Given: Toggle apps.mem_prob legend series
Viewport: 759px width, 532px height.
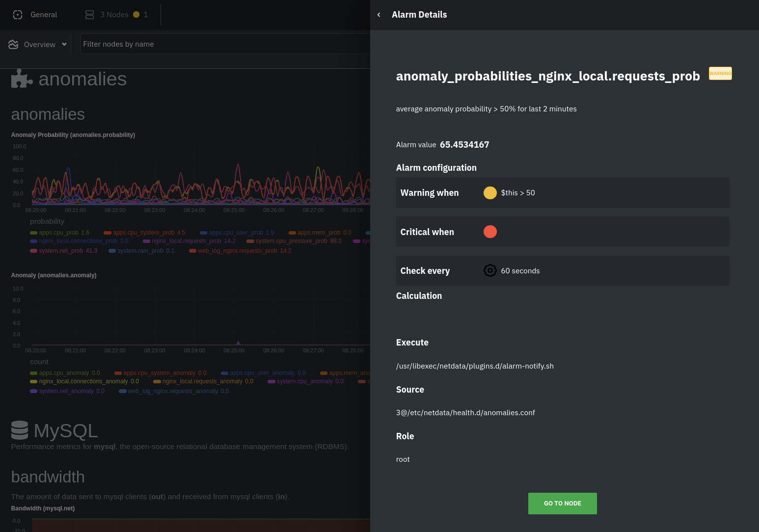Looking at the screenshot, I should tap(320, 233).
